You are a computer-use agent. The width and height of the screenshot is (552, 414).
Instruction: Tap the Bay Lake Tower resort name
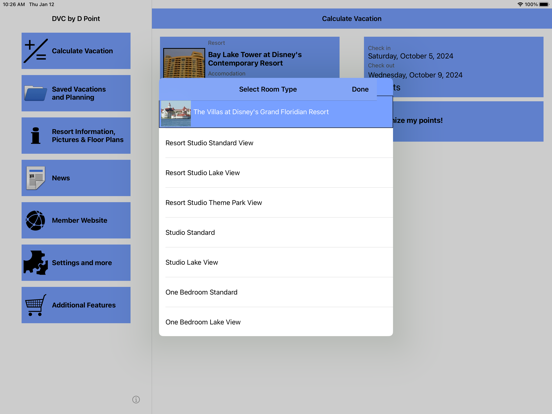click(255, 59)
